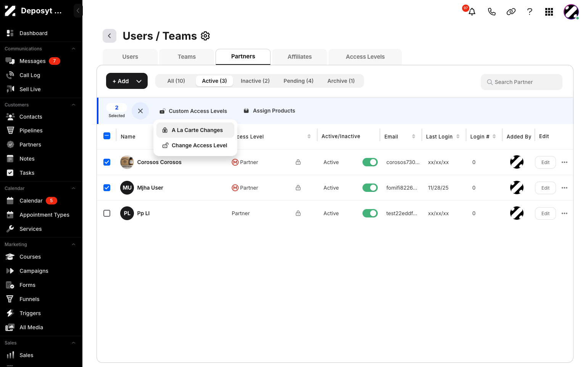The width and height of the screenshot is (588, 367).
Task: Open the Users / Teams settings gear
Action: tap(205, 36)
